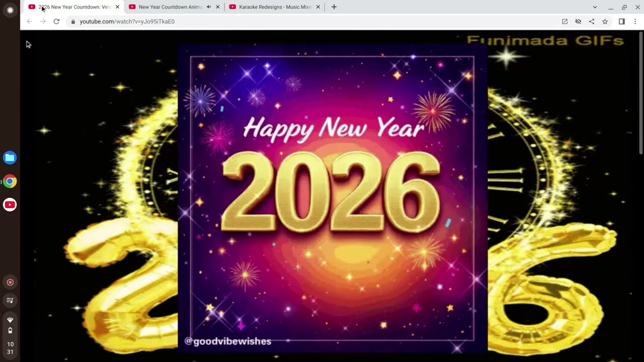Open a new tab
644x362 pixels.
(334, 7)
